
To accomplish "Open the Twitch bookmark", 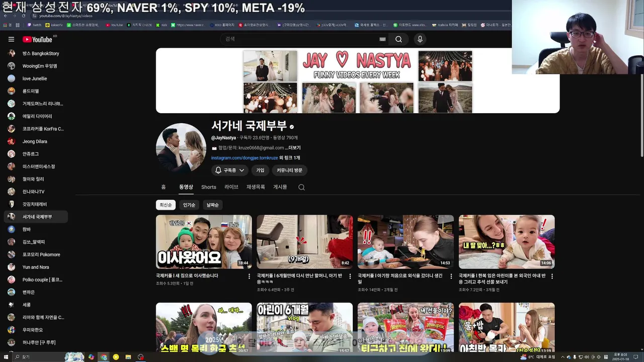I will pyautogui.click(x=35, y=25).
